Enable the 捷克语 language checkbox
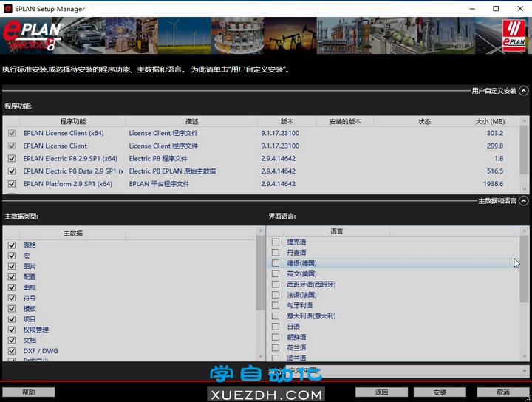 click(x=276, y=242)
